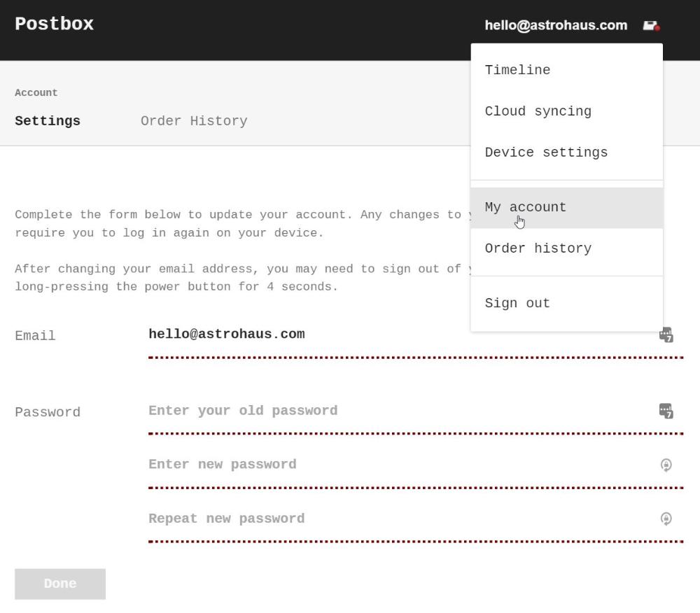Open the hello@astrohaus.com account menu
This screenshot has width=700, height=613.
tap(556, 25)
